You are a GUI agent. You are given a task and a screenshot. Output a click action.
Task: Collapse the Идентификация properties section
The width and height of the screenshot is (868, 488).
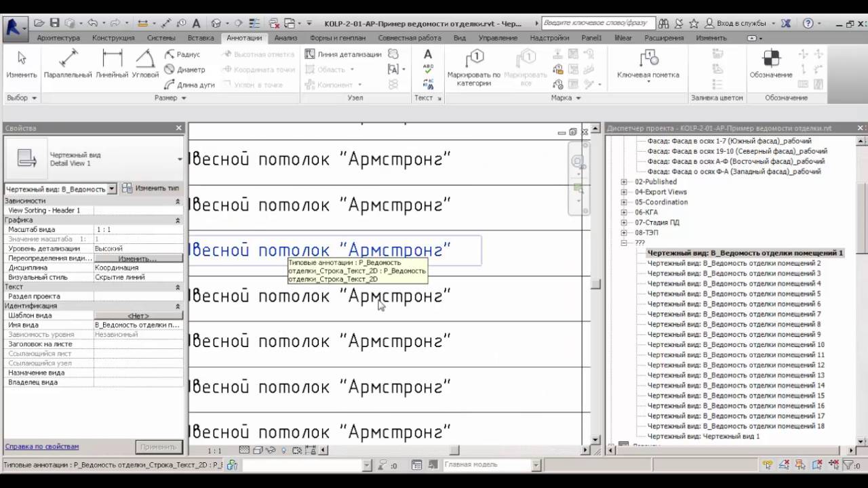point(178,306)
